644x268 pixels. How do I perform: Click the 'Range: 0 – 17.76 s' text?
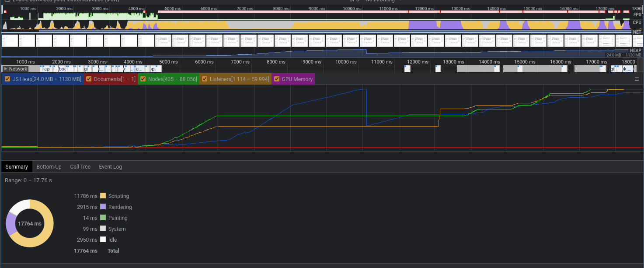pyautogui.click(x=28, y=180)
